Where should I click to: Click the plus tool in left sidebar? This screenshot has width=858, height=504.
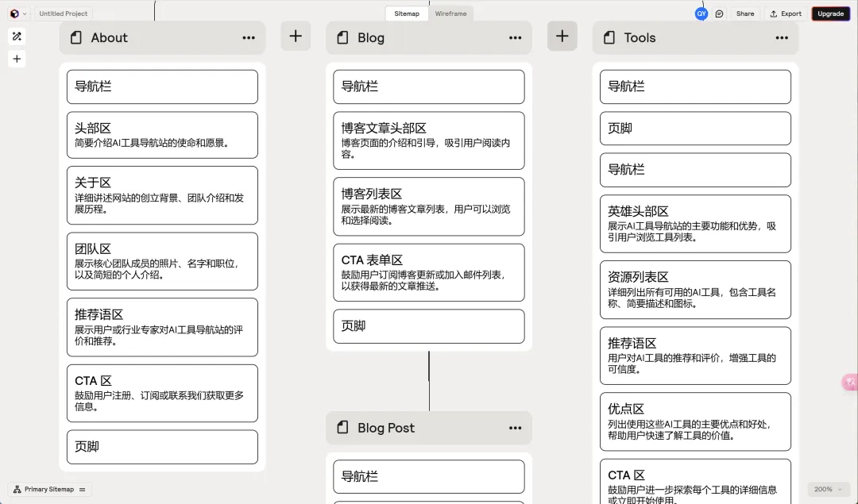point(17,59)
